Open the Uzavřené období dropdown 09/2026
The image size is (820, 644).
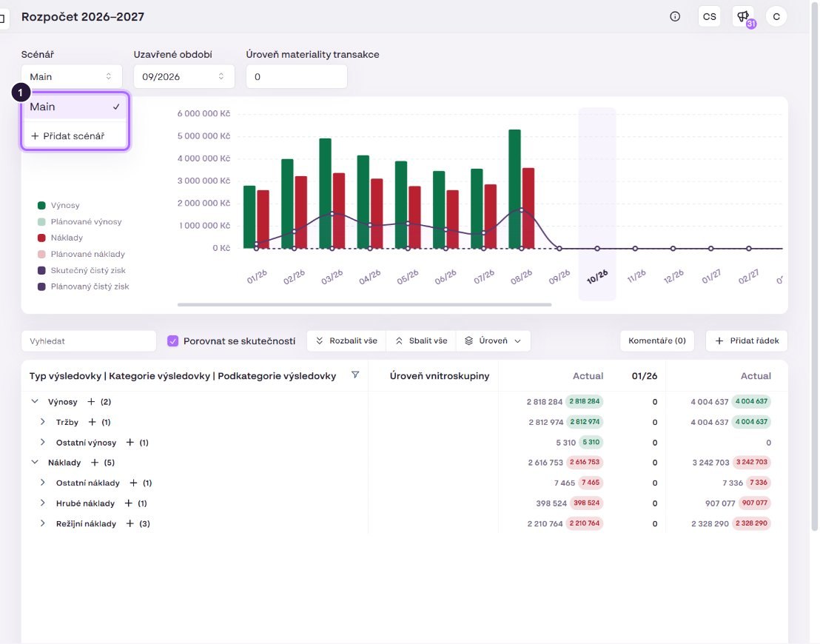pyautogui.click(x=184, y=77)
